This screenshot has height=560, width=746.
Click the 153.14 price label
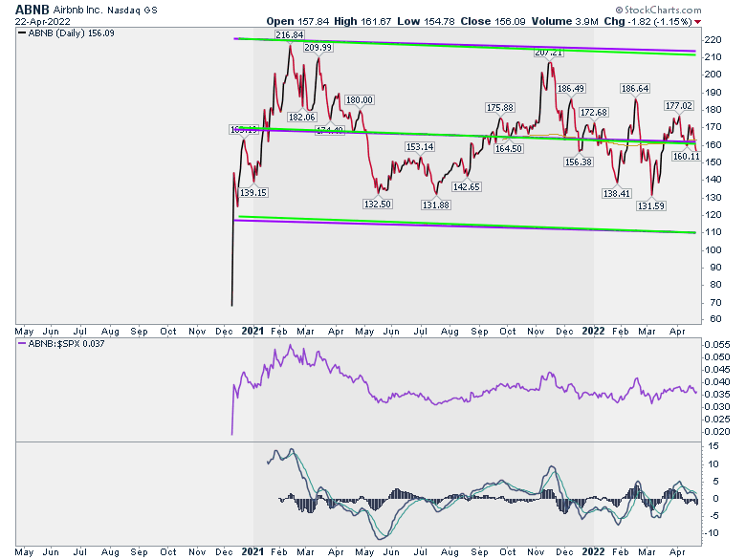[x=420, y=147]
